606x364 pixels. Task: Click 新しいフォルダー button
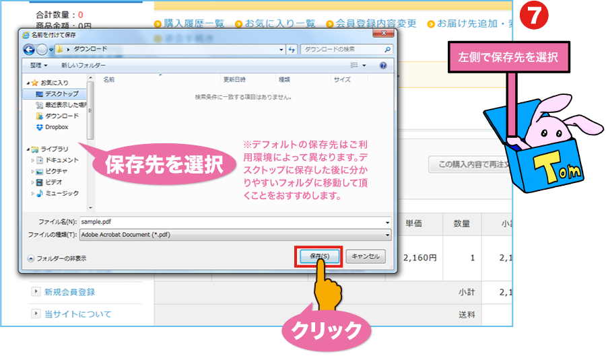[83, 66]
